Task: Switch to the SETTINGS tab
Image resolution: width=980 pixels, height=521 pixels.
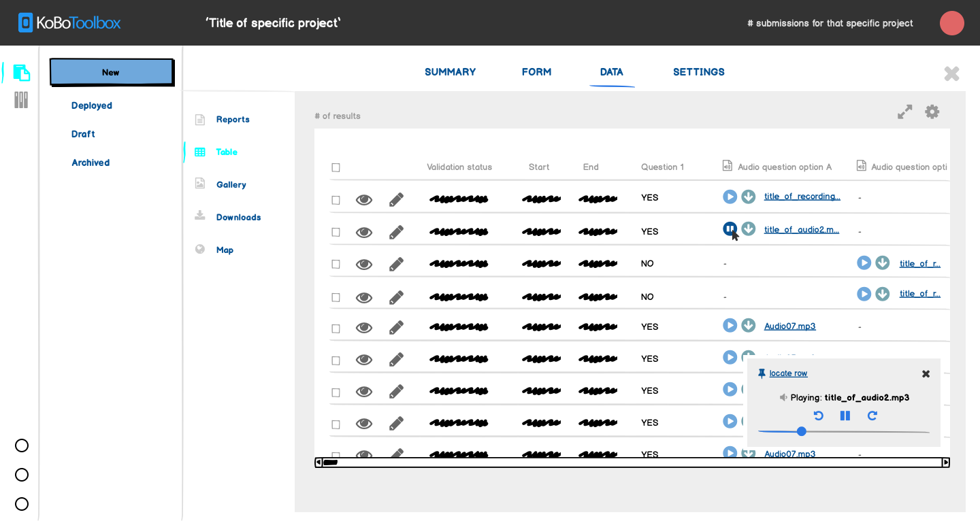Action: [x=698, y=72]
